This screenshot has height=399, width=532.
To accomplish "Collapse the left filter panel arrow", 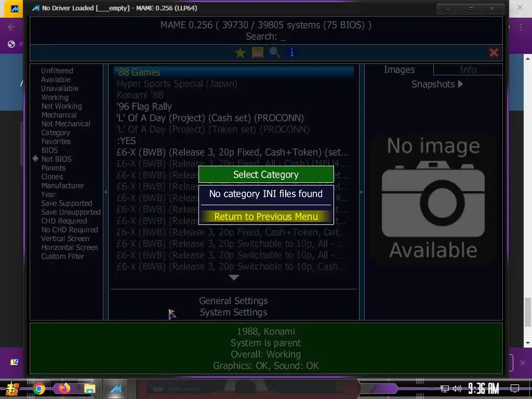I will tap(105, 192).
